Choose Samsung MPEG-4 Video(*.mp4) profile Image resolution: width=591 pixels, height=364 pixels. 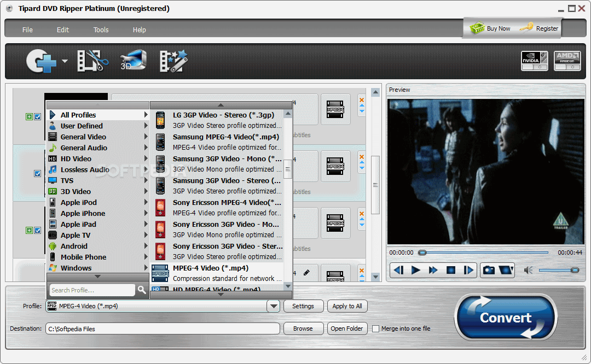pyautogui.click(x=217, y=142)
